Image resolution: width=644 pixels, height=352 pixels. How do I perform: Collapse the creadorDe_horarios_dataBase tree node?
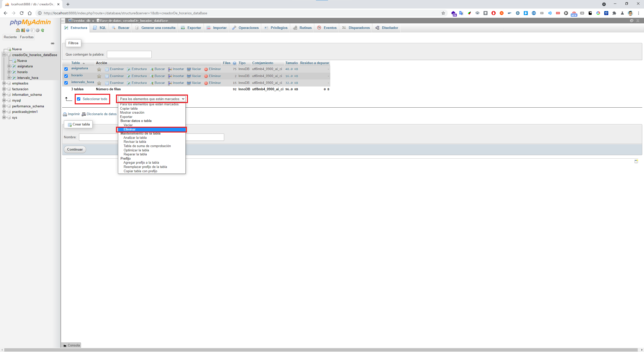pos(4,55)
